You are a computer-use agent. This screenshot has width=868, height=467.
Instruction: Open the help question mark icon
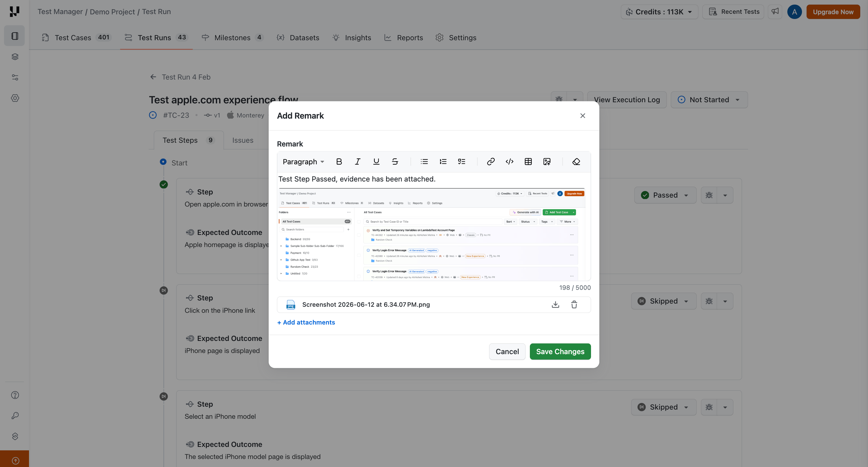pyautogui.click(x=15, y=395)
